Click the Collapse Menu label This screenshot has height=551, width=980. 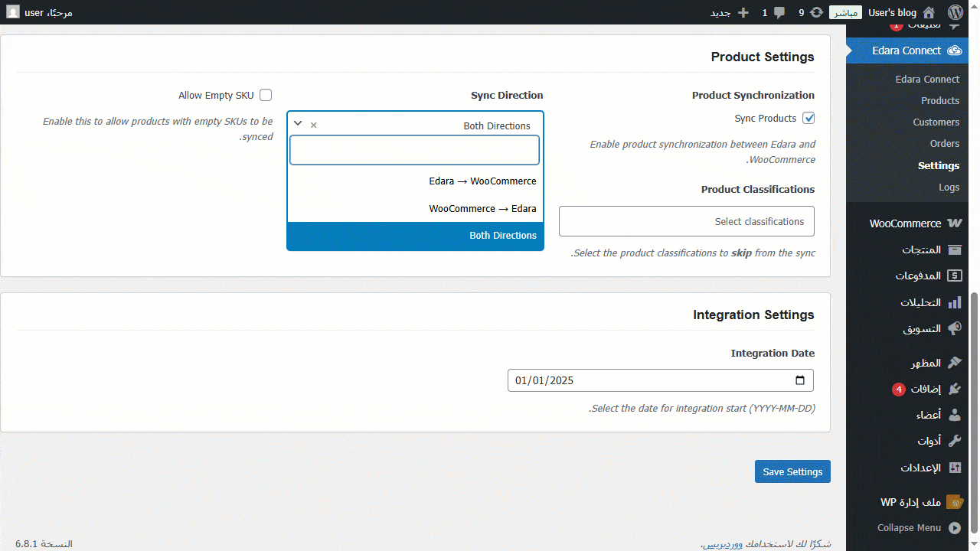pos(909,528)
